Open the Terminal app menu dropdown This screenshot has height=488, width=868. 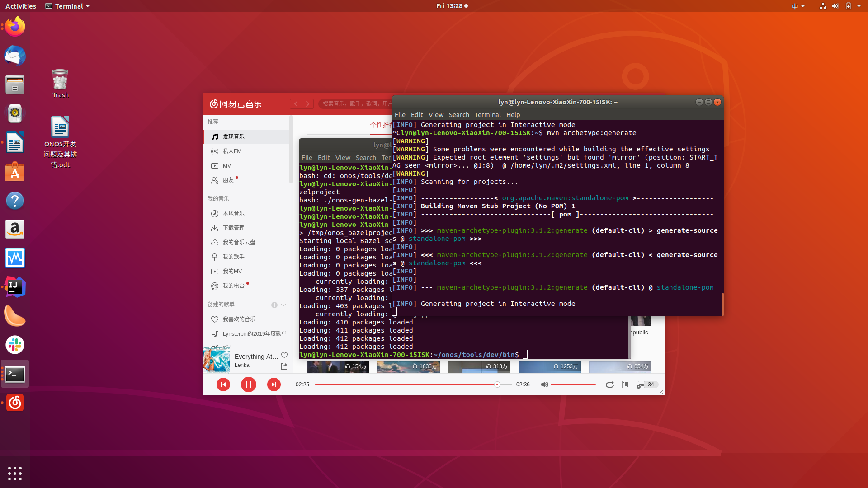[x=68, y=6]
